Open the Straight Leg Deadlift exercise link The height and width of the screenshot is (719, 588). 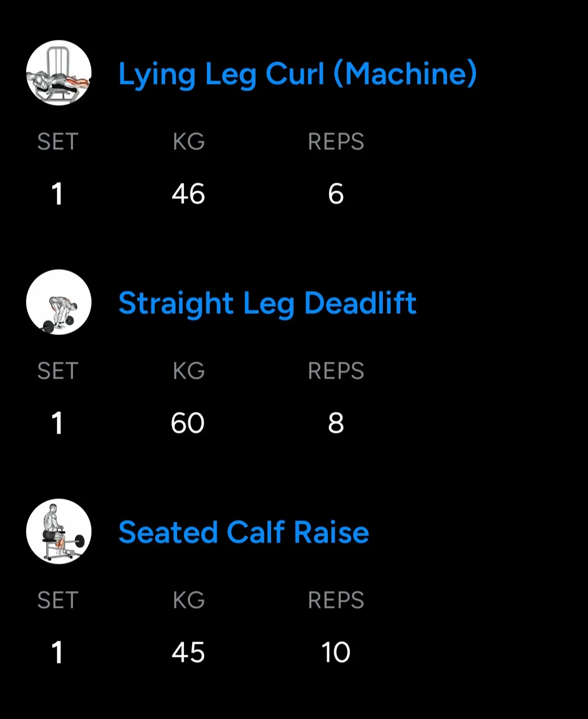[x=267, y=303]
